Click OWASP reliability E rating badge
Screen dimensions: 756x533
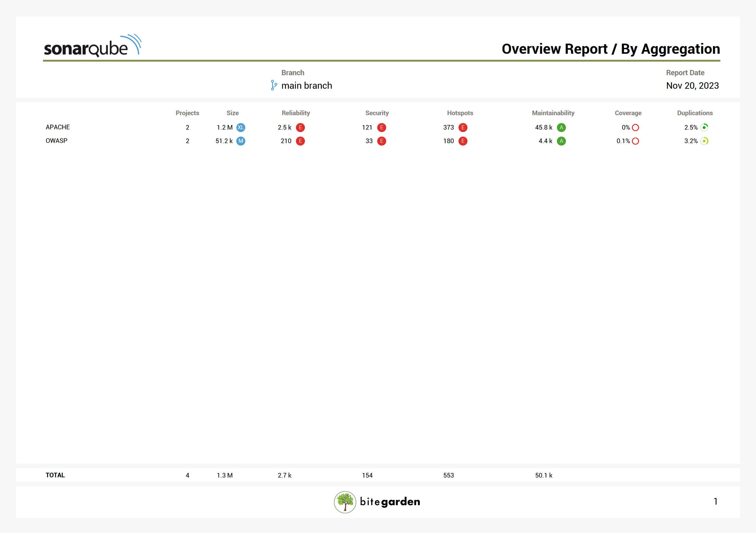(x=300, y=141)
